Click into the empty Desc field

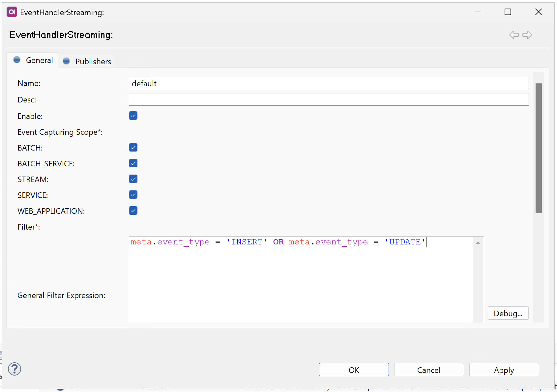(329, 99)
